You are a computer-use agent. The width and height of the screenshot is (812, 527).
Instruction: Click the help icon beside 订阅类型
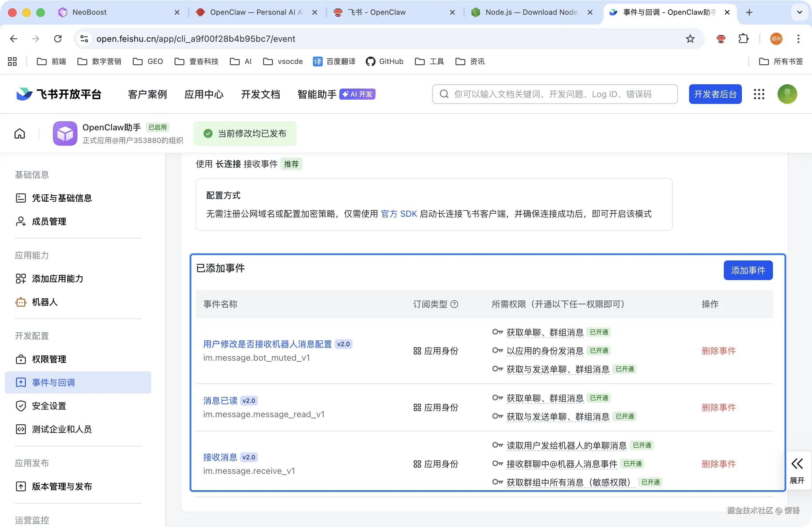coord(454,304)
